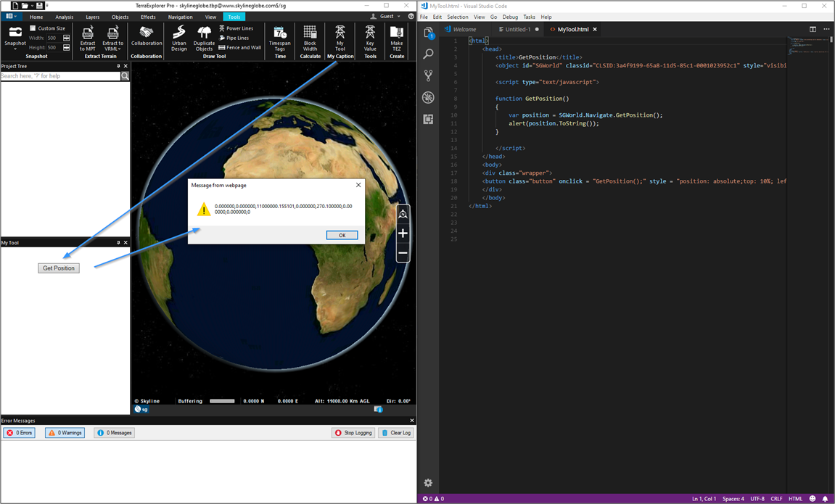Expand the Snapshot dropdown arrow
Screen dimensions: 835x504
point(15,49)
